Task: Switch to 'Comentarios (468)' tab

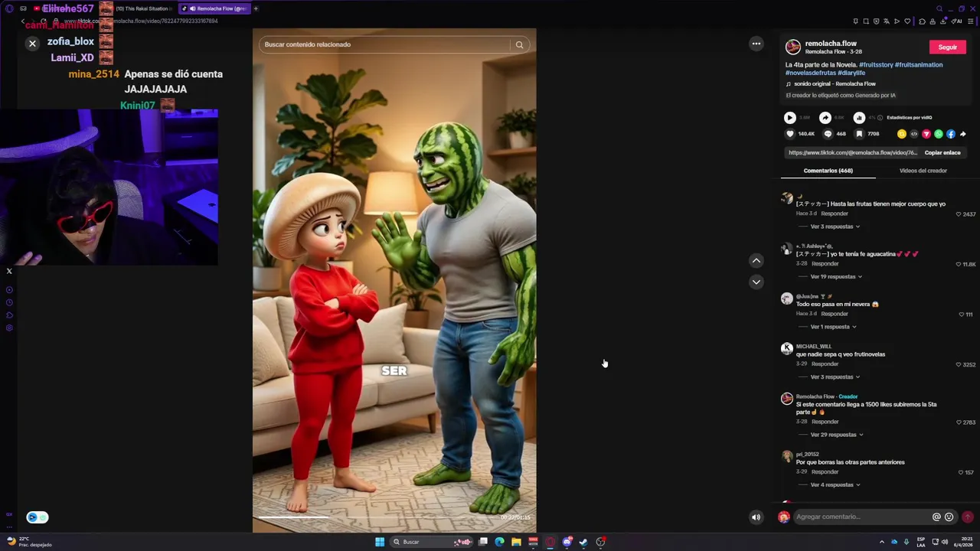Action: [x=828, y=171]
